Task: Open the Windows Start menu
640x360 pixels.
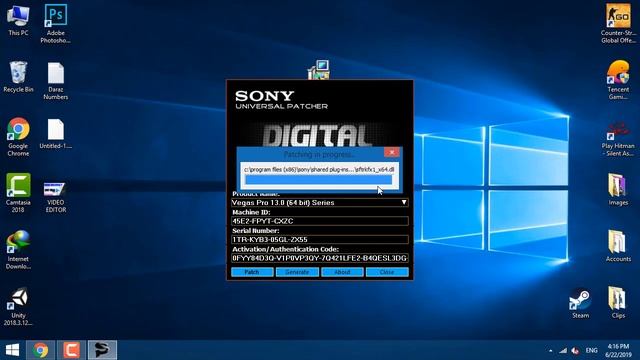Action: pos(12,350)
